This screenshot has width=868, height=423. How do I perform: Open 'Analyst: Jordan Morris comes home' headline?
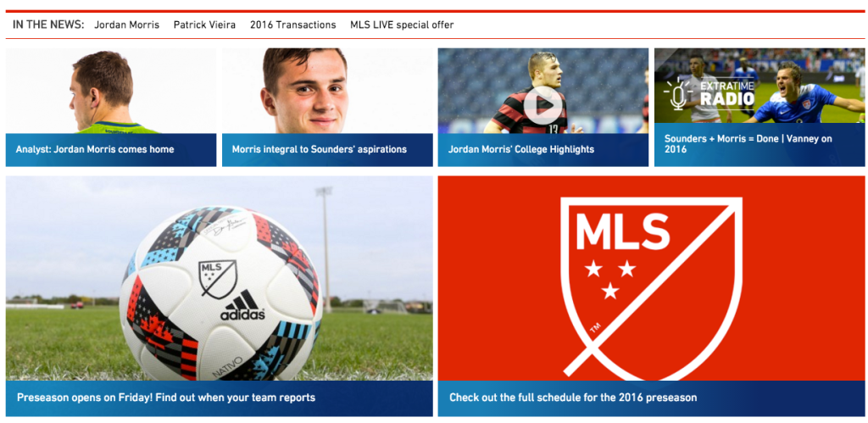[x=95, y=149]
